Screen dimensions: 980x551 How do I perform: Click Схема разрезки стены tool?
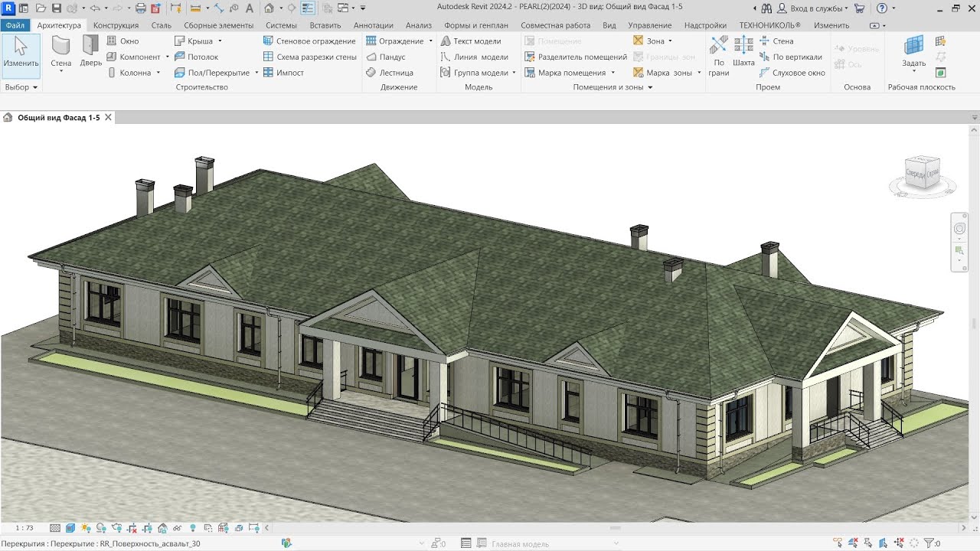pyautogui.click(x=309, y=57)
